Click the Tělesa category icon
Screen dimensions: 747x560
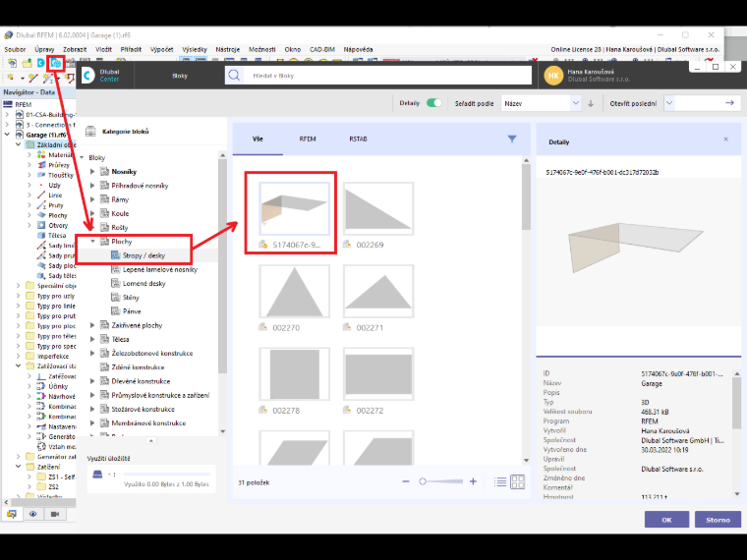pyautogui.click(x=105, y=339)
